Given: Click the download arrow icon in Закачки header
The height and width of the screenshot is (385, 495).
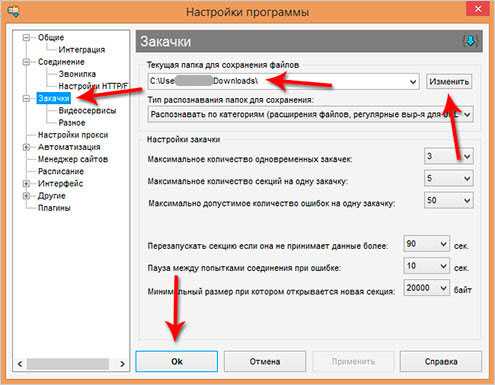Looking at the screenshot, I should coord(470,41).
